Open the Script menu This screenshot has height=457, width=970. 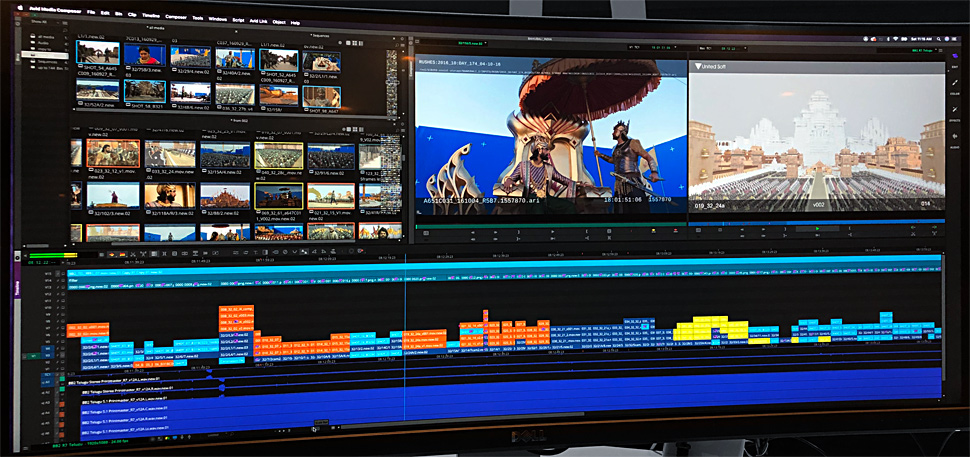[238, 20]
